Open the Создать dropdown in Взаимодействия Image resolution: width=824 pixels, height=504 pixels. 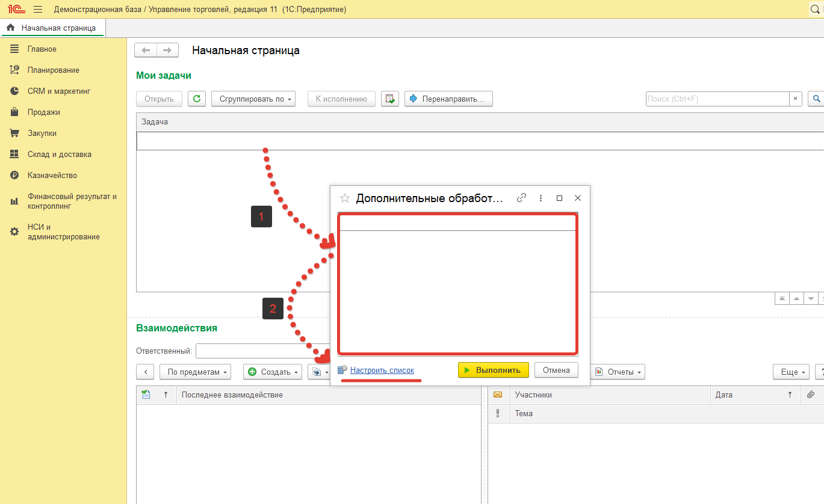(271, 372)
